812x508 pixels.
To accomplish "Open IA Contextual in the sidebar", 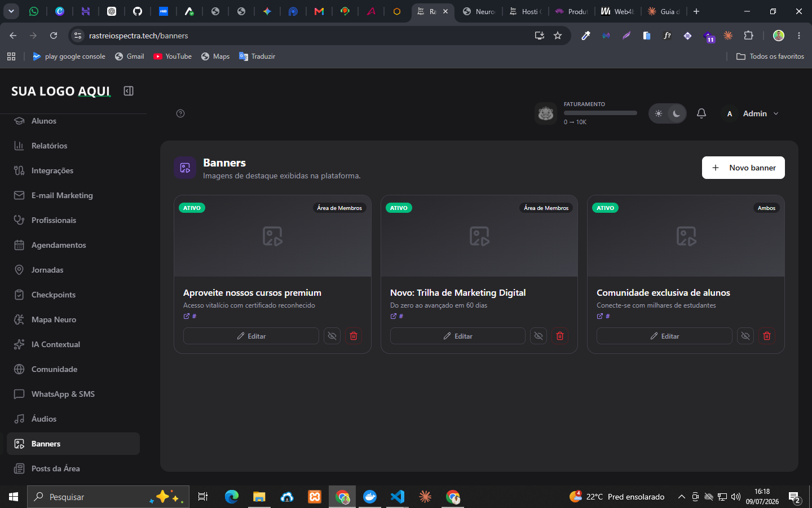I will tap(73, 344).
